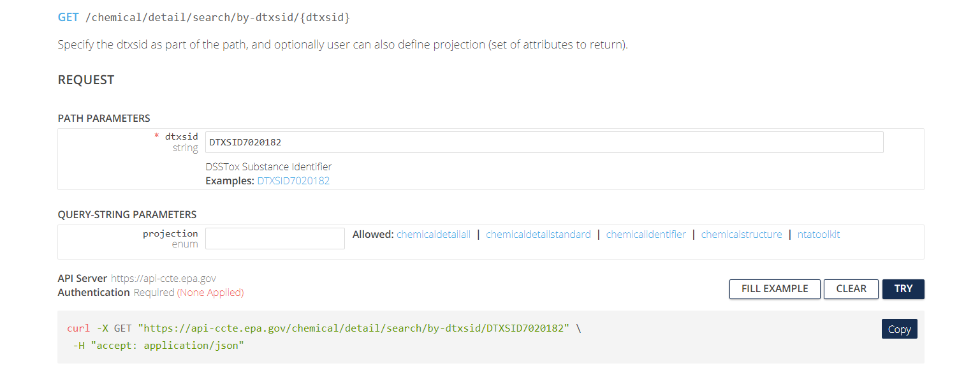This screenshot has width=980, height=375.
Task: Select the DTXSID7020182 example link
Action: point(293,181)
